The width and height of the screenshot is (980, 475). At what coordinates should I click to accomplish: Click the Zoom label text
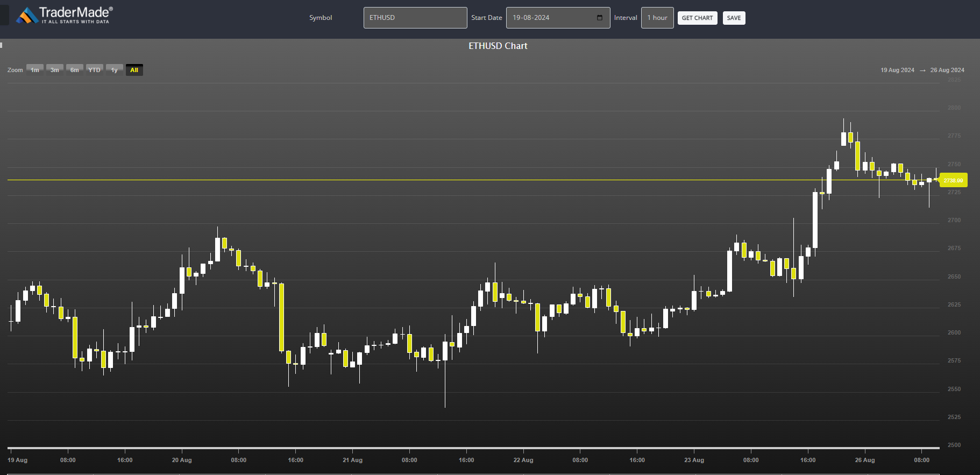15,70
